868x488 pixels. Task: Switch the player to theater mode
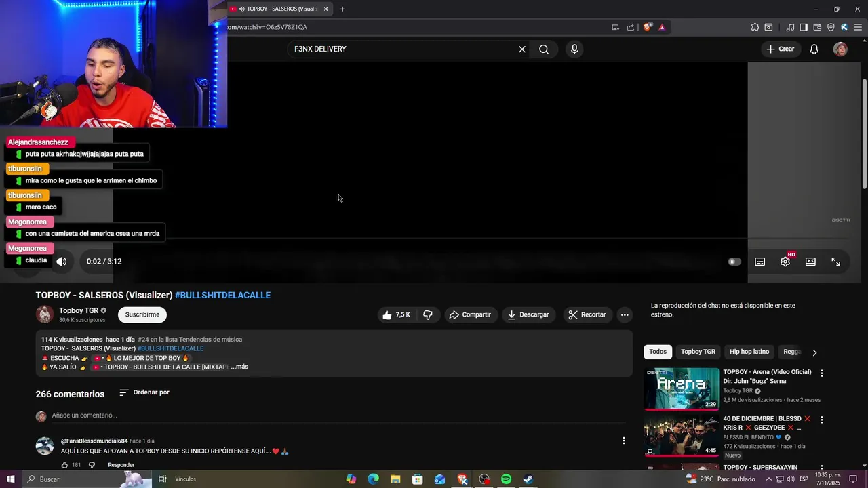810,262
